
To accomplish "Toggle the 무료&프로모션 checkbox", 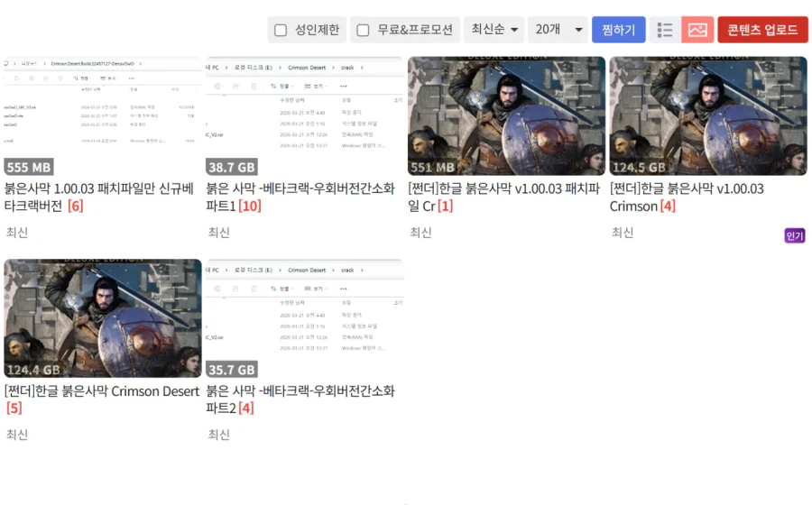I will (363, 30).
